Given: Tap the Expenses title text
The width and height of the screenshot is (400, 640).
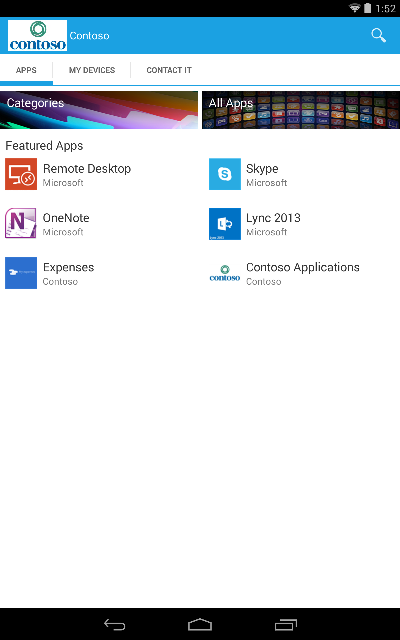Looking at the screenshot, I should pyautogui.click(x=69, y=268).
